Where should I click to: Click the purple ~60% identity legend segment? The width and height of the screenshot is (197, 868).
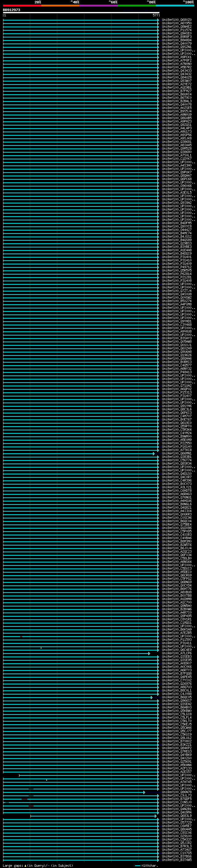99,6
